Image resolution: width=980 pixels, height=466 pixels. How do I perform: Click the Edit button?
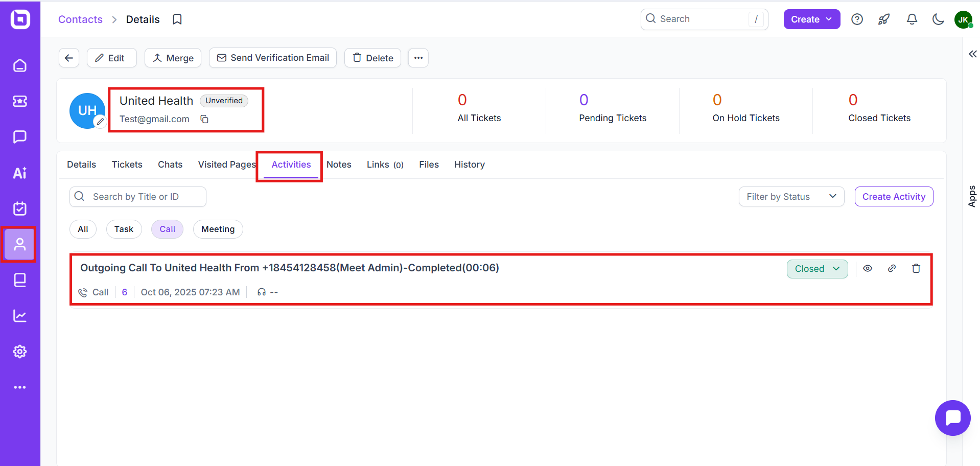111,58
